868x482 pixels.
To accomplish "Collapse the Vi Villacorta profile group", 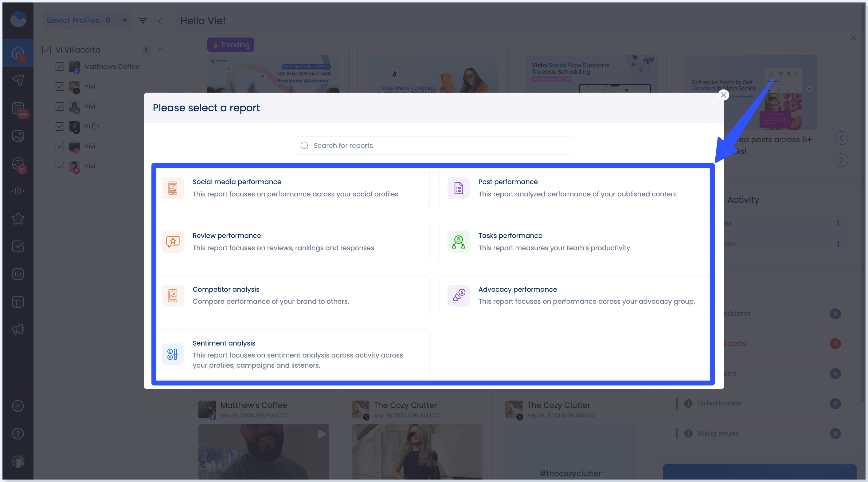I will [x=161, y=49].
